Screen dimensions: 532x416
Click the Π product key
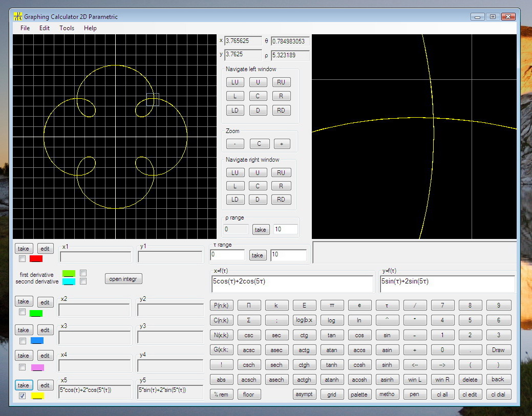pyautogui.click(x=249, y=305)
